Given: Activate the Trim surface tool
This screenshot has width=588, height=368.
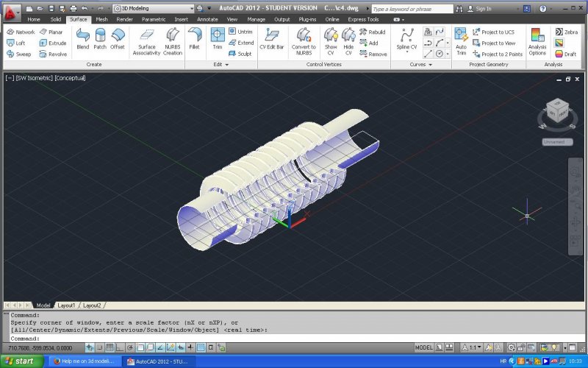Looking at the screenshot, I should [x=218, y=38].
